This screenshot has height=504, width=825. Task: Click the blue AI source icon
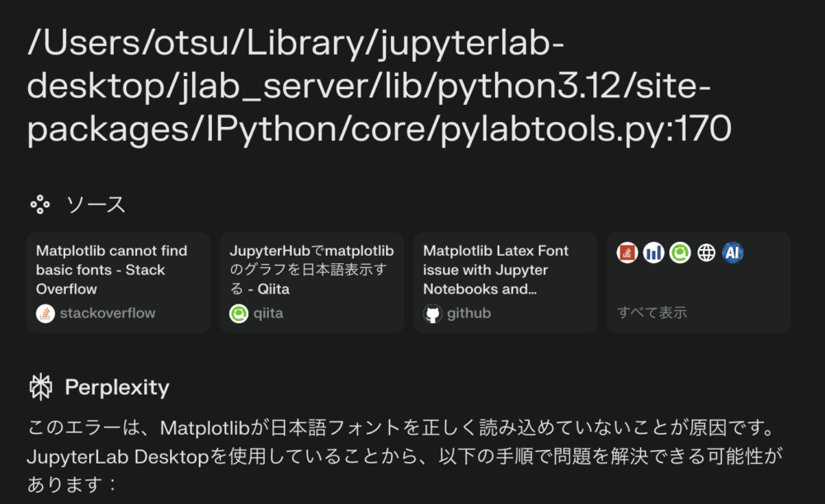[733, 253]
